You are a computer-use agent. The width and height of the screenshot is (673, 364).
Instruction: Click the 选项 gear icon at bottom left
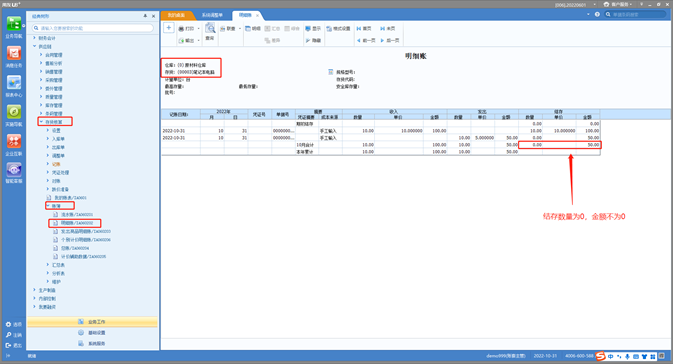coord(8,325)
